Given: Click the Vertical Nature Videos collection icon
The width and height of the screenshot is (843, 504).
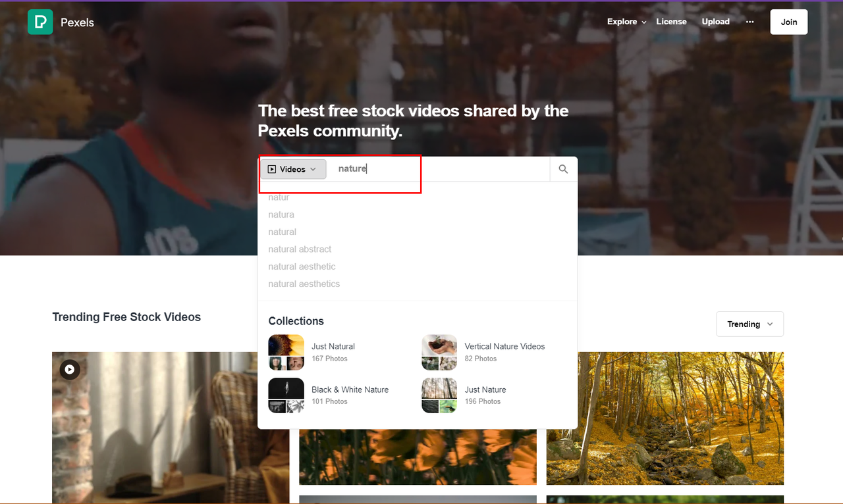Looking at the screenshot, I should (x=439, y=352).
